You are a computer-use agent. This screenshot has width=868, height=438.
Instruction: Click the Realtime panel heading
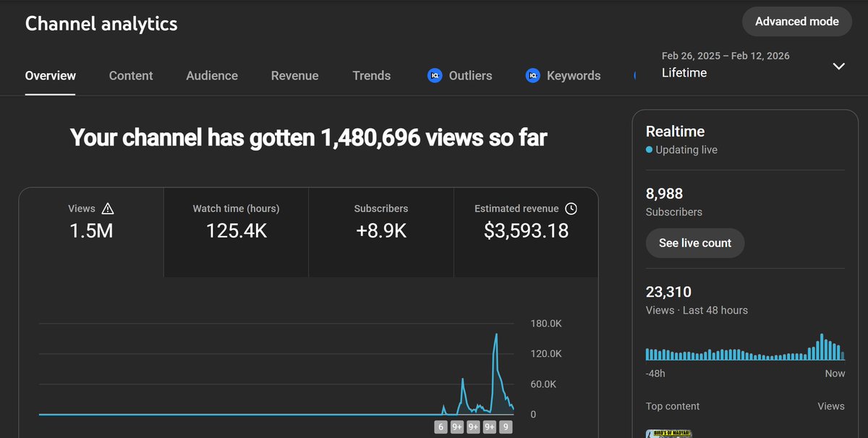[x=675, y=131]
